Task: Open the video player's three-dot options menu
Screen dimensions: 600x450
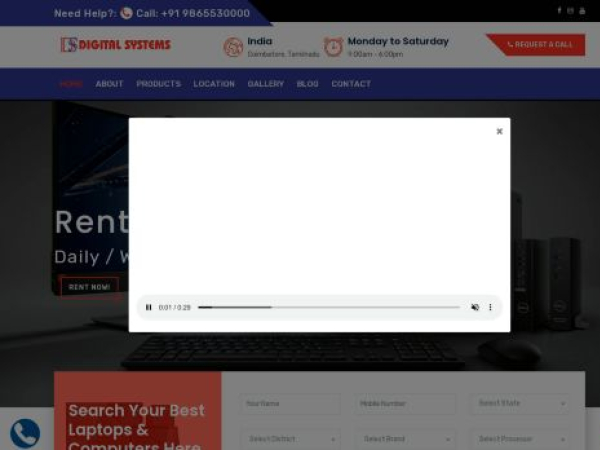Action: 490,307
